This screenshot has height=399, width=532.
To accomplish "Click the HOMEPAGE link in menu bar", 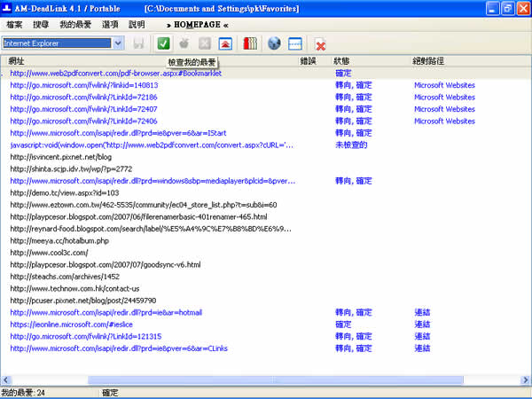I will (x=197, y=25).
